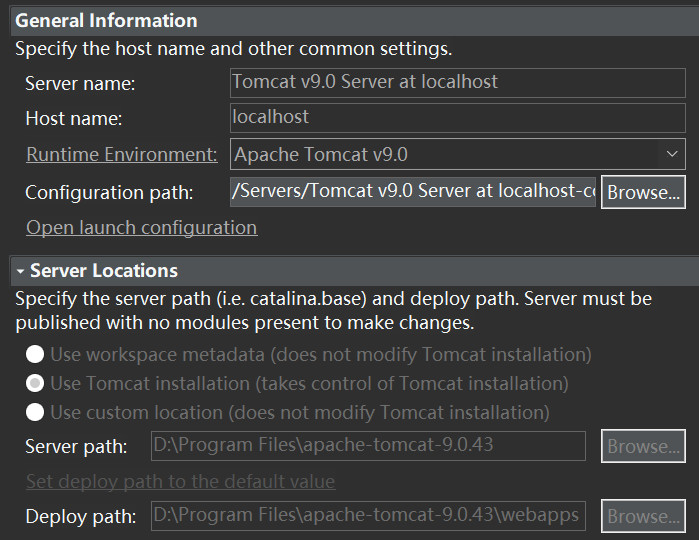Click Browse button beside Server path
The height and width of the screenshot is (540, 699).
click(x=643, y=446)
